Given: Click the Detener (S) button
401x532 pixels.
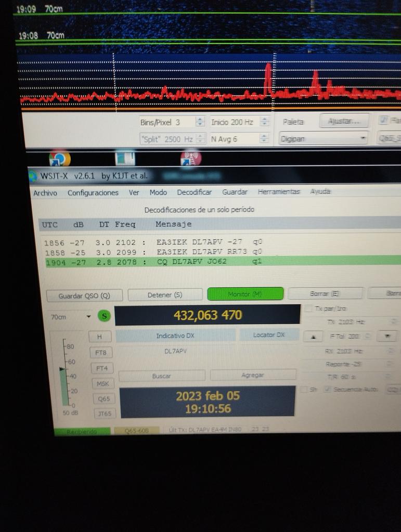Looking at the screenshot, I should tap(165, 295).
